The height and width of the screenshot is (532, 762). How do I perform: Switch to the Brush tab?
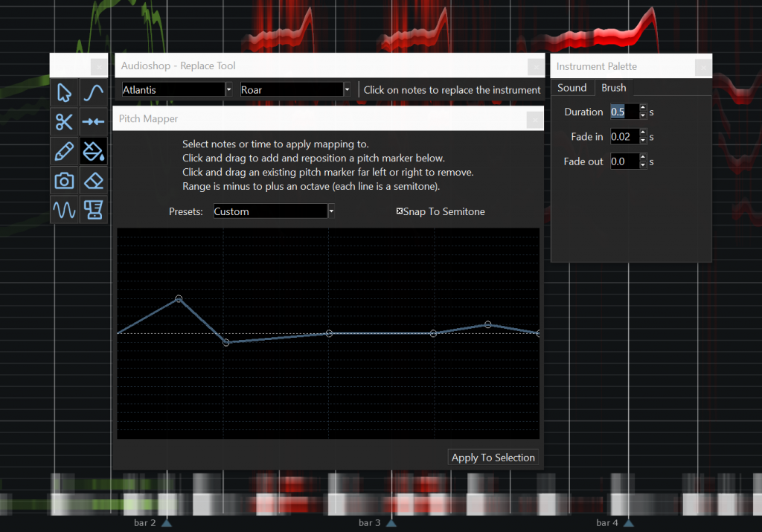(614, 88)
